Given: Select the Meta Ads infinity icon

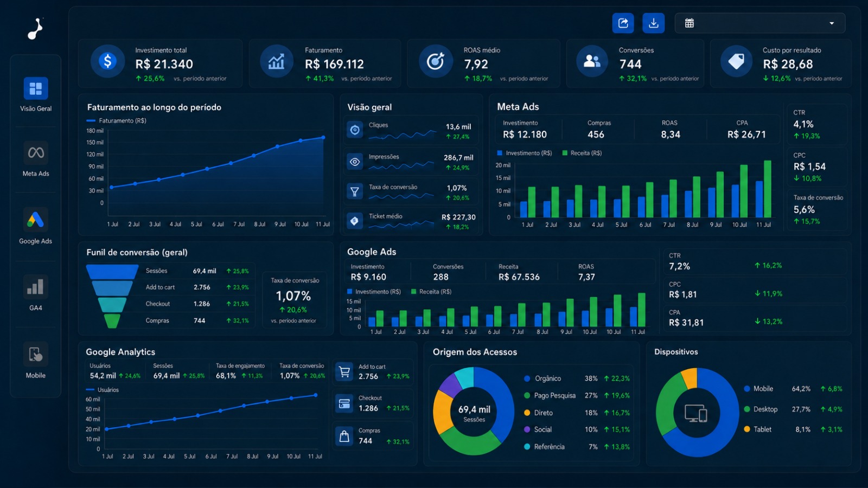Looking at the screenshot, I should pyautogui.click(x=36, y=153).
